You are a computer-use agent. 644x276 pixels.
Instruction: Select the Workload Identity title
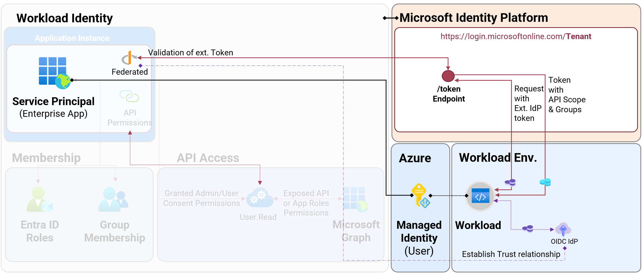[x=64, y=18]
